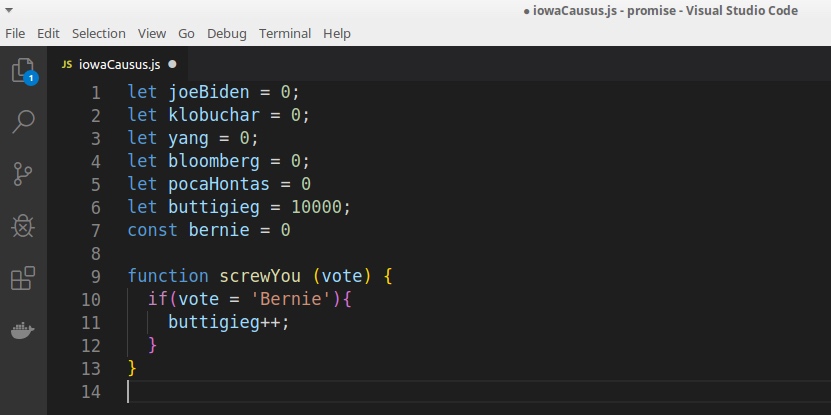Image resolution: width=831 pixels, height=415 pixels.
Task: Click line number 9 in the gutter
Action: coord(95,276)
